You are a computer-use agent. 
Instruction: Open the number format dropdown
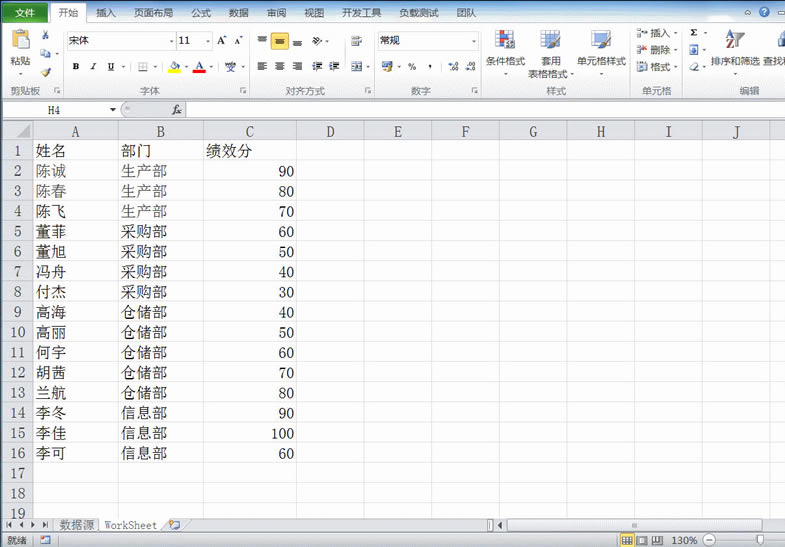pos(474,41)
